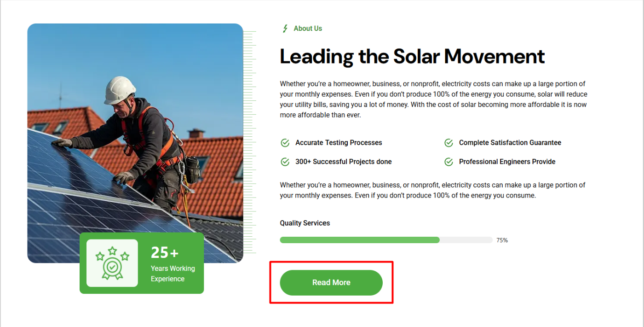Select the 300+ Successful Projects done text
This screenshot has width=644, height=327.
pyautogui.click(x=344, y=162)
